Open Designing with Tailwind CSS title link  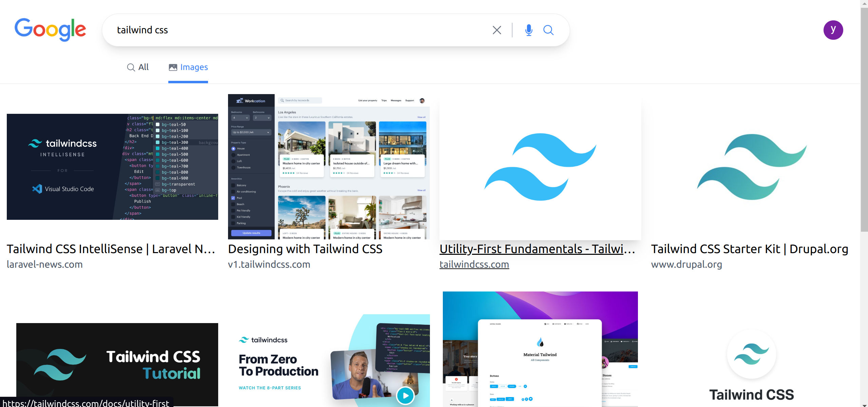point(305,249)
